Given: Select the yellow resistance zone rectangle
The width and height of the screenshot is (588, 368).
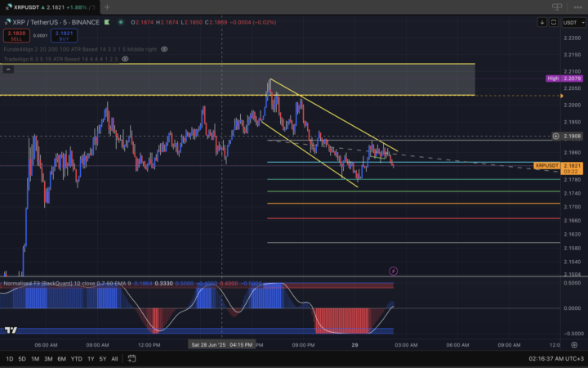Looking at the screenshot, I should pos(238,79).
